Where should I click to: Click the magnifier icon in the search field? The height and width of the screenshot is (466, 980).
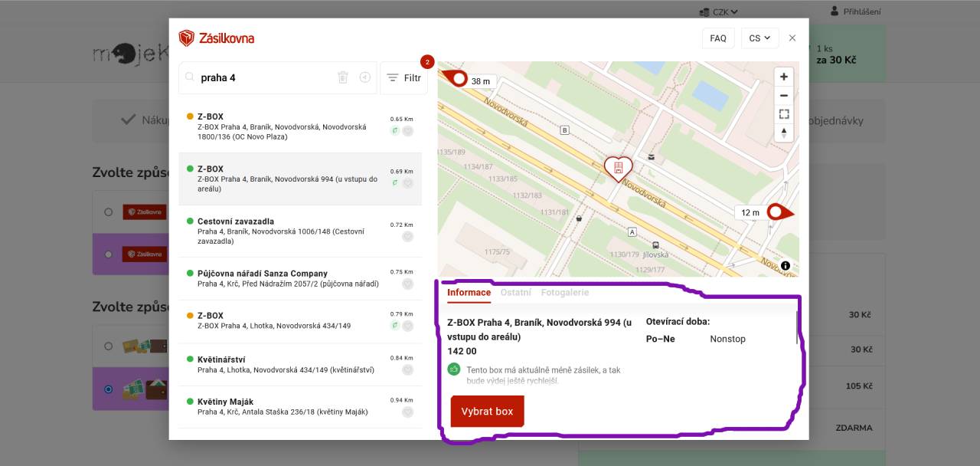pos(190,77)
